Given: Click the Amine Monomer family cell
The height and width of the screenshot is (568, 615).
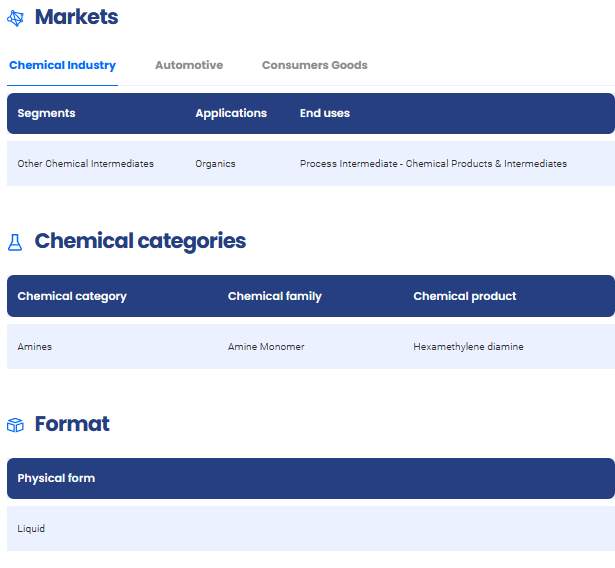Looking at the screenshot, I should 266,347.
